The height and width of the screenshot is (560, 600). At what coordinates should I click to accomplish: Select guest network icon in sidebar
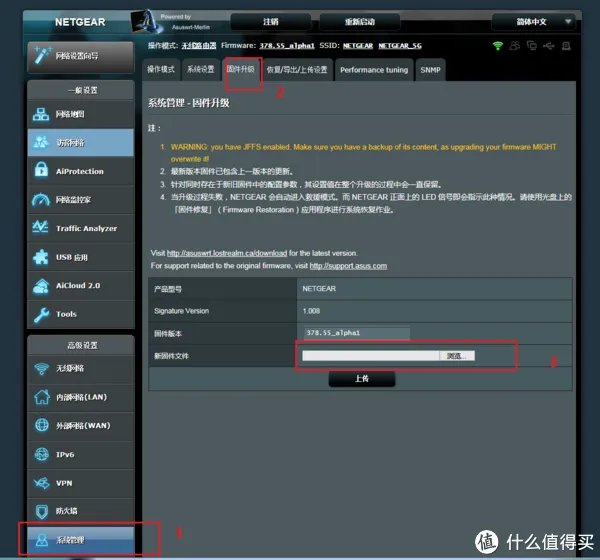41,142
